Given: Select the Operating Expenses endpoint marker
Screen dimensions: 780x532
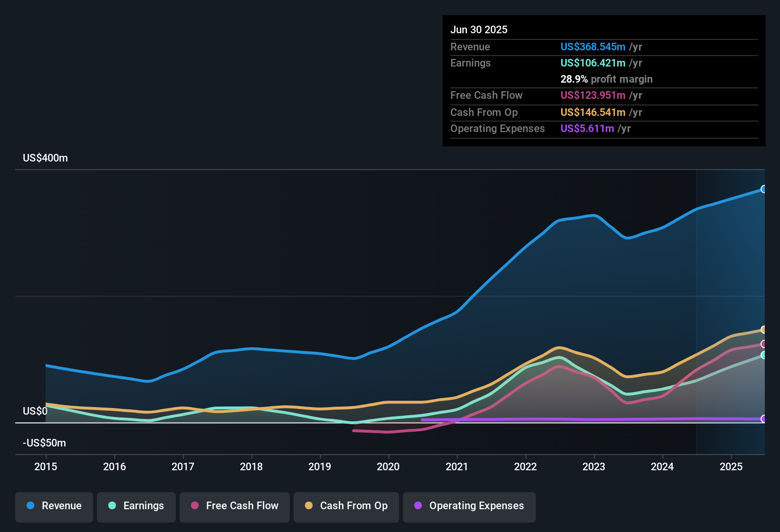Looking at the screenshot, I should (763, 419).
